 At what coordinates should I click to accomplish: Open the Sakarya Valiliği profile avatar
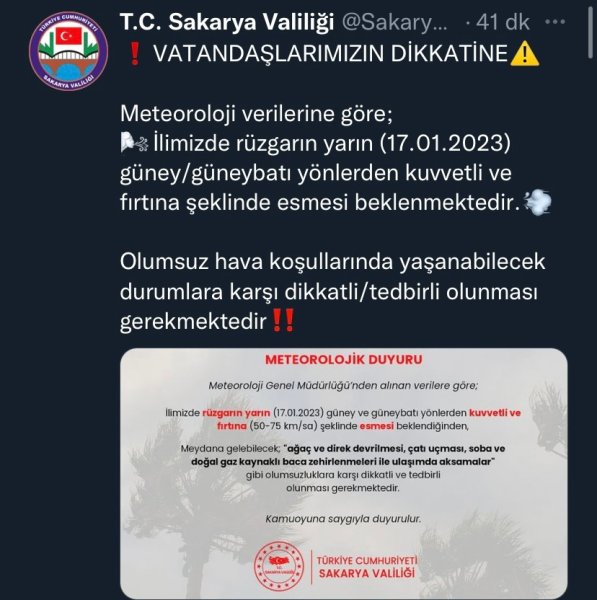[69, 51]
